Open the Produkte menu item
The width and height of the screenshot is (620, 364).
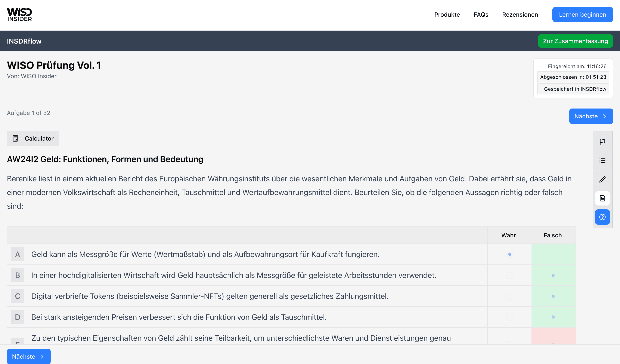447,15
